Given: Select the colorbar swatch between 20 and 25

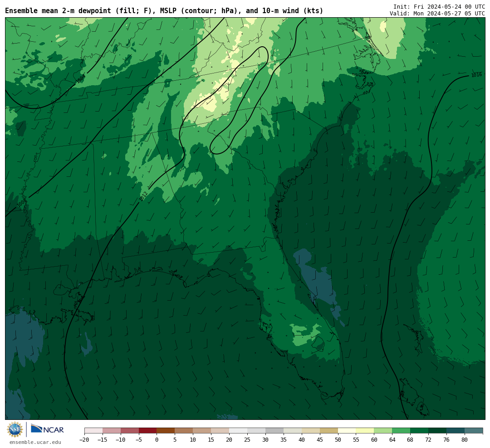Looking at the screenshot, I should coord(239,431).
